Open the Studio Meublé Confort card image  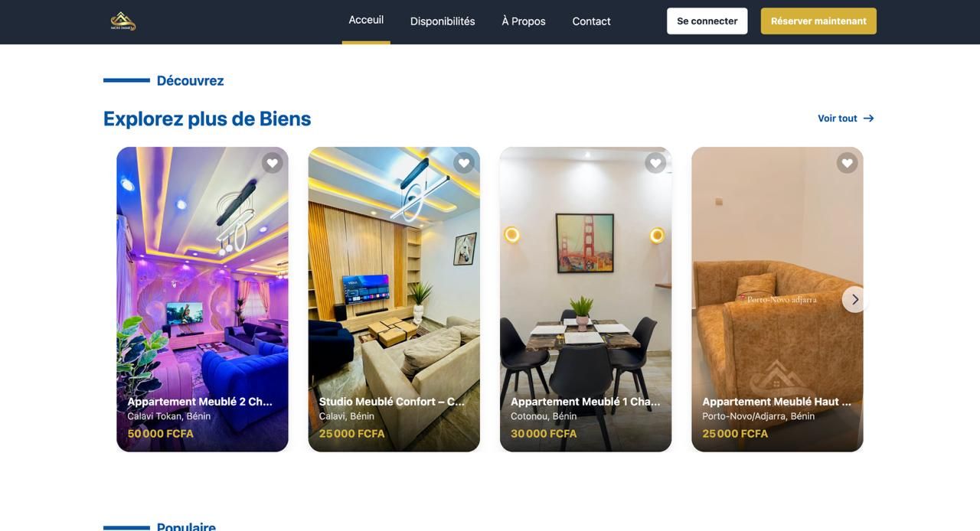[x=394, y=299]
